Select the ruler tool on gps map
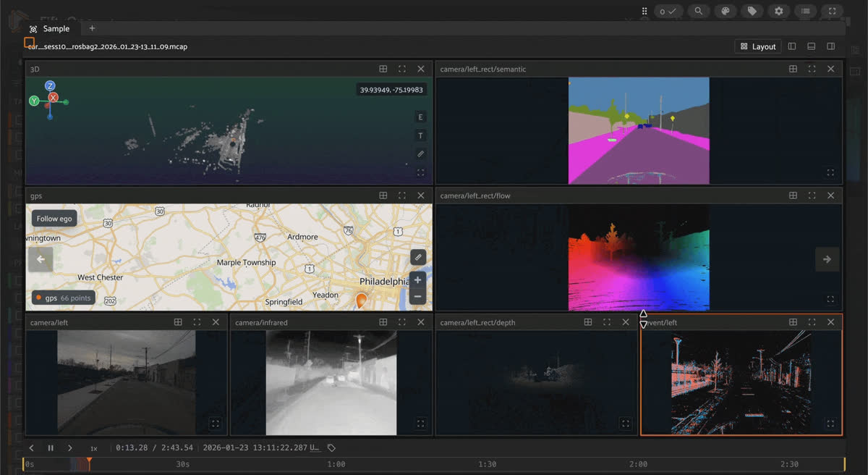 point(417,257)
